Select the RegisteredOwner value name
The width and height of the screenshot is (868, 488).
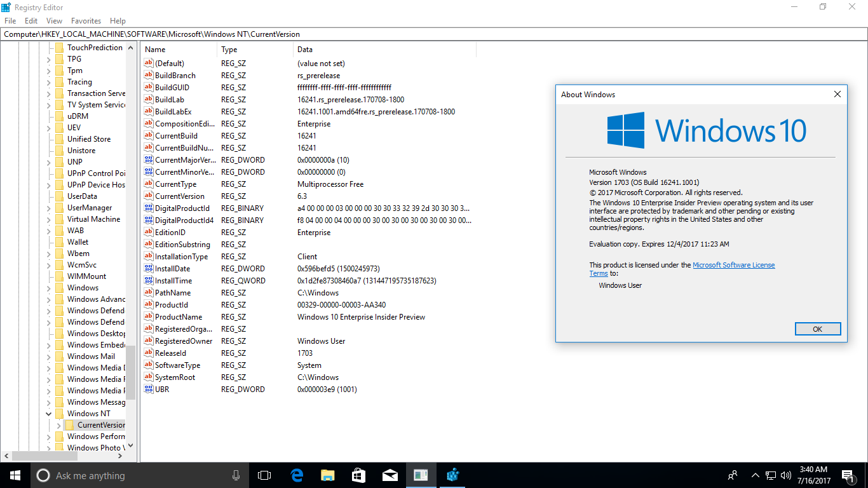click(x=184, y=341)
